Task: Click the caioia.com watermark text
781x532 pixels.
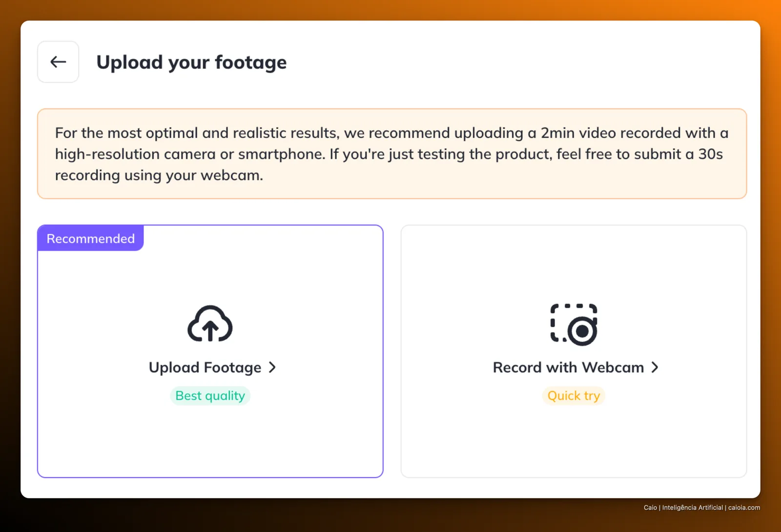Action: 744,508
